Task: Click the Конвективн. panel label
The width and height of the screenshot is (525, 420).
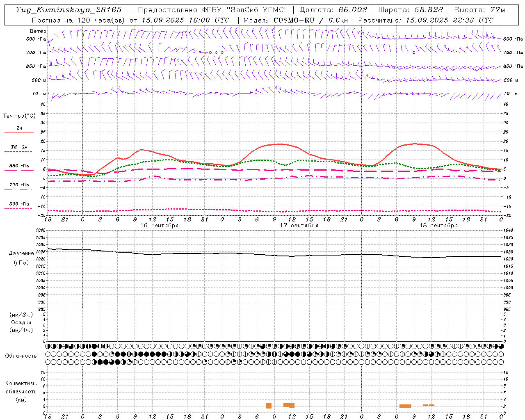Action: [x=21, y=383]
